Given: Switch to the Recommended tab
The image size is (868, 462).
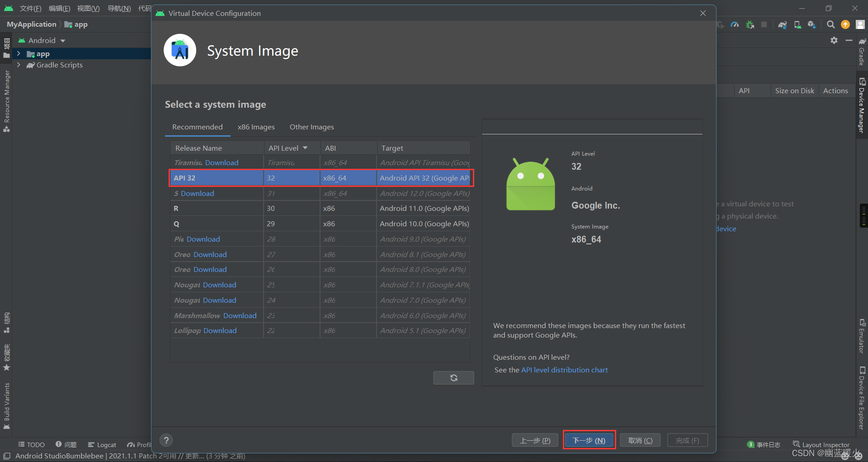Looking at the screenshot, I should (x=198, y=127).
